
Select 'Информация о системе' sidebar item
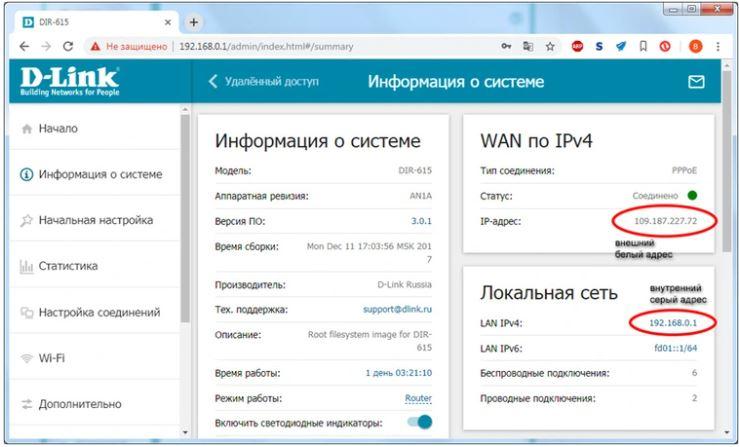(x=94, y=174)
